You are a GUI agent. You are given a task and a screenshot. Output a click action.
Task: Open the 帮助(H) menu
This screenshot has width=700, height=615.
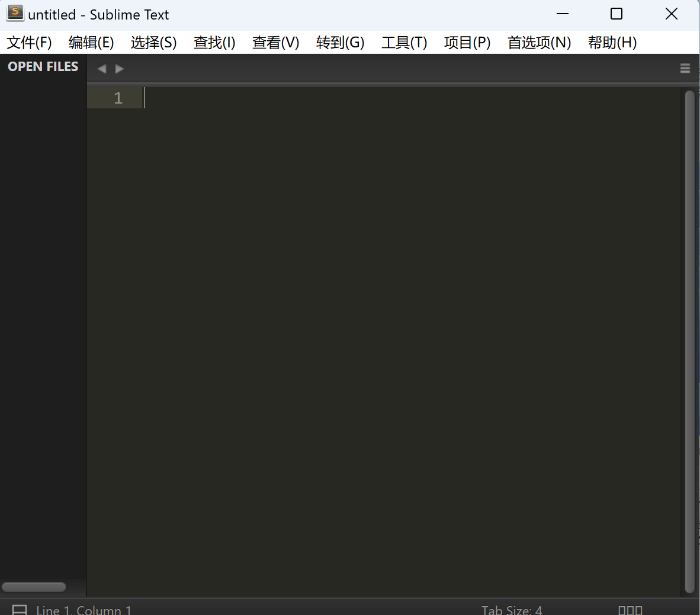(x=612, y=43)
